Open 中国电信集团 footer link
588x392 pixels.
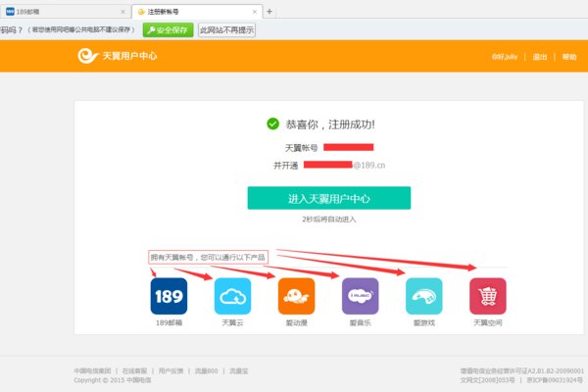tap(92, 371)
